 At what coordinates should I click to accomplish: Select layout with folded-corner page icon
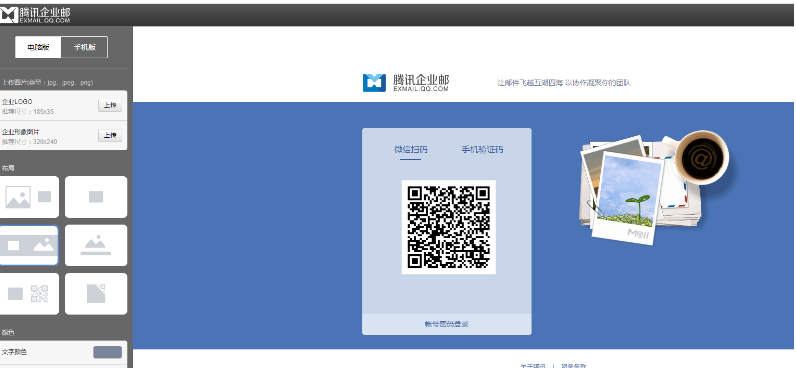(x=96, y=294)
